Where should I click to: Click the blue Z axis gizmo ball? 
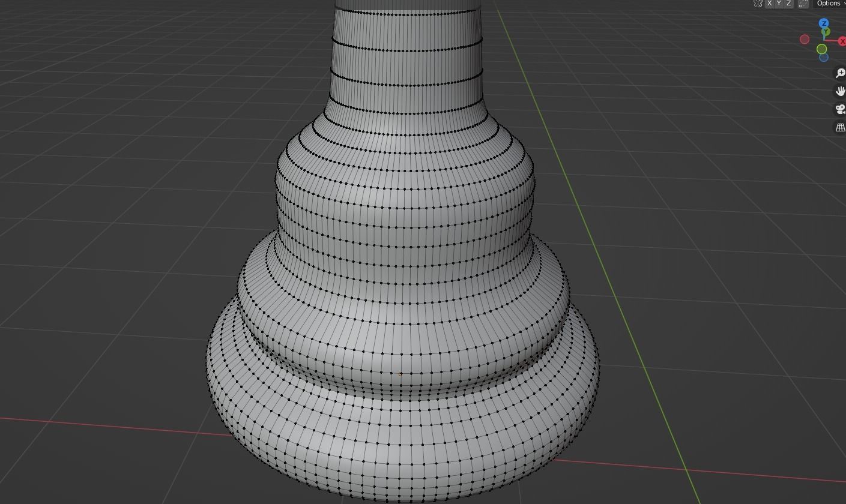pyautogui.click(x=824, y=23)
